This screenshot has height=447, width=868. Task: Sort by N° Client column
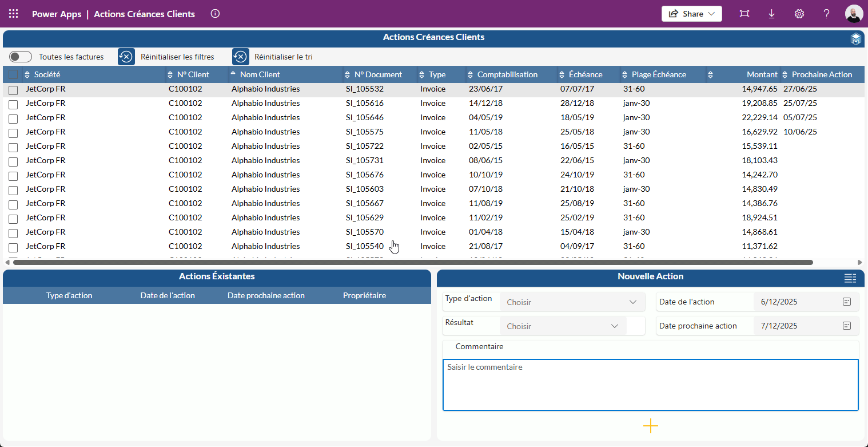click(170, 75)
